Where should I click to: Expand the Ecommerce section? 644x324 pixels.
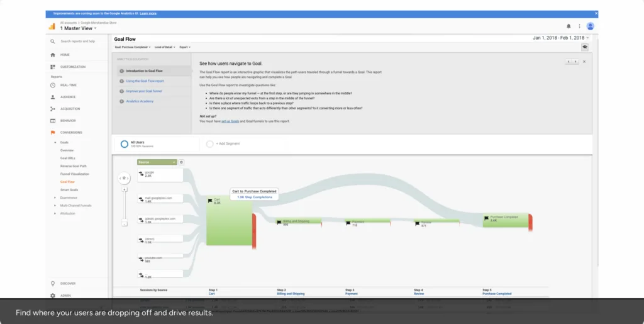point(55,198)
